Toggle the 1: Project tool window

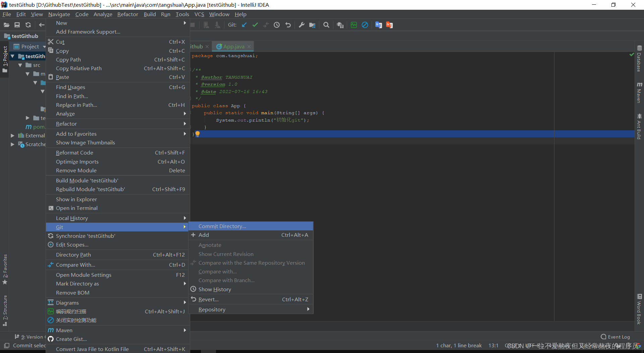tap(5, 59)
